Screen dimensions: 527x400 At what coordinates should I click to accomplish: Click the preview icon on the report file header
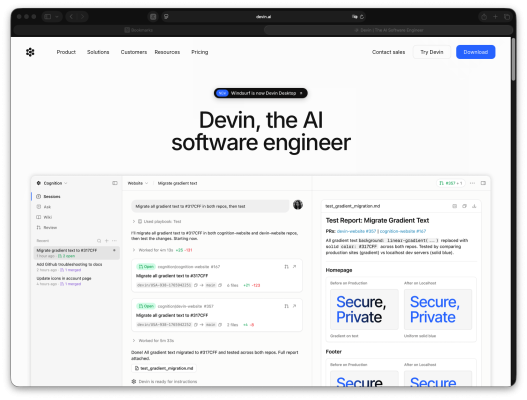pyautogui.click(x=454, y=206)
